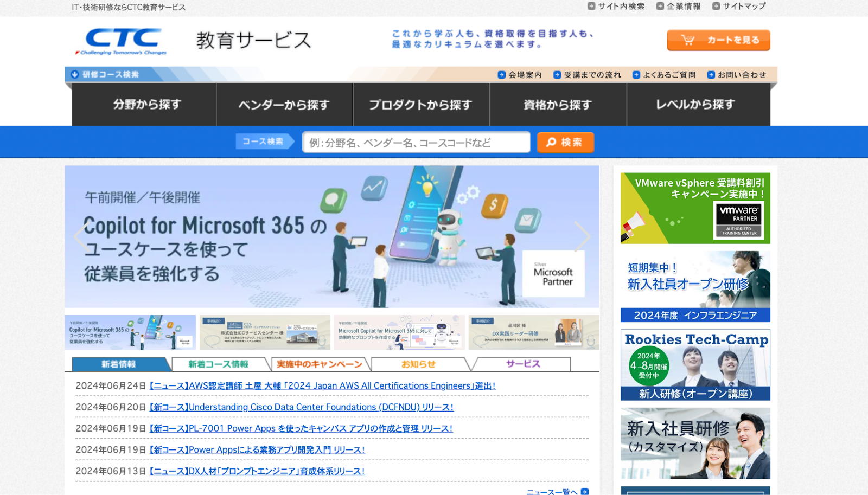
Task: Select 資格から探す menu
Action: point(558,104)
